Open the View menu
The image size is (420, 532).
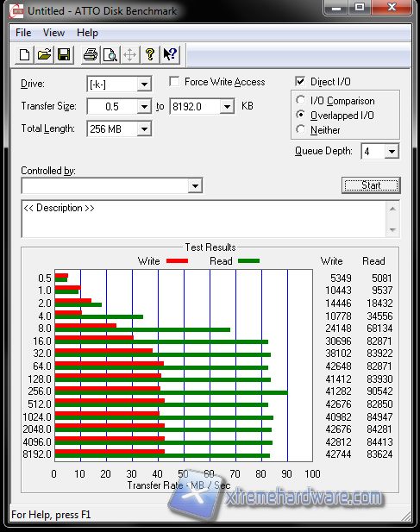point(53,33)
